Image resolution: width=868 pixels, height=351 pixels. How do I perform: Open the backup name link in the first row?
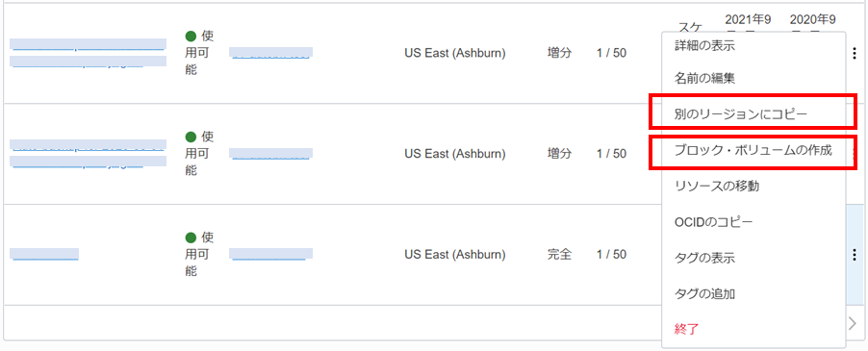pos(88,53)
